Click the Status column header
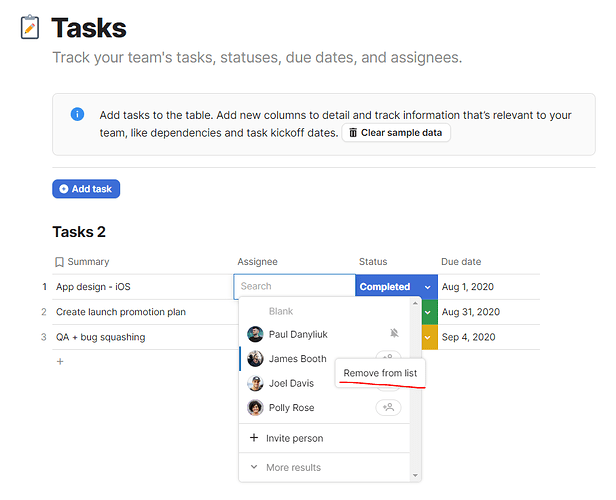The width and height of the screenshot is (616, 500). pyautogui.click(x=373, y=262)
